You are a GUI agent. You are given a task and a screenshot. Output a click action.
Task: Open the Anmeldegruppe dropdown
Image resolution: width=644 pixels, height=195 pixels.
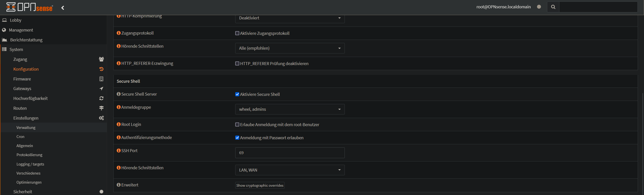[x=290, y=109]
